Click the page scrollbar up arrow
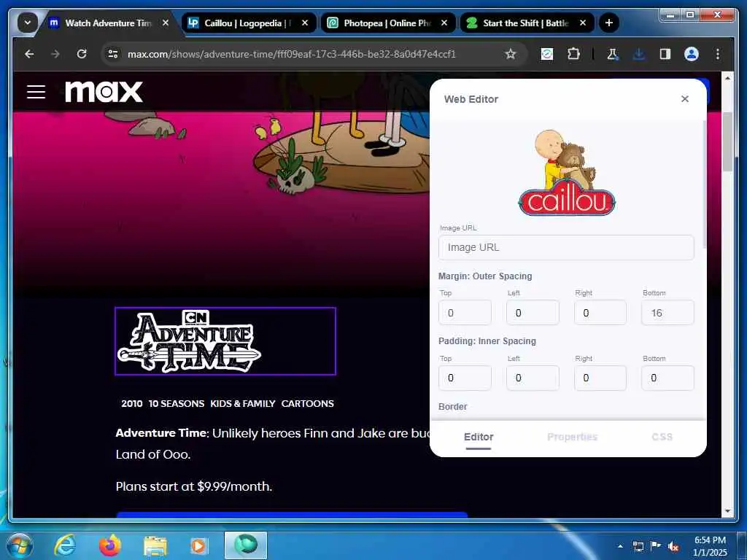 (727, 77)
